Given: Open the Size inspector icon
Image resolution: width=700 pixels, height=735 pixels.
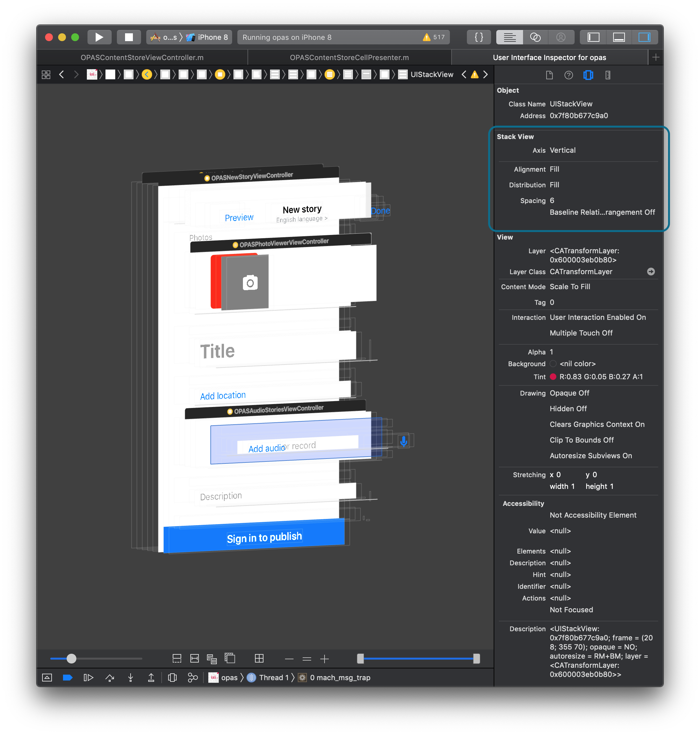Looking at the screenshot, I should 608,75.
